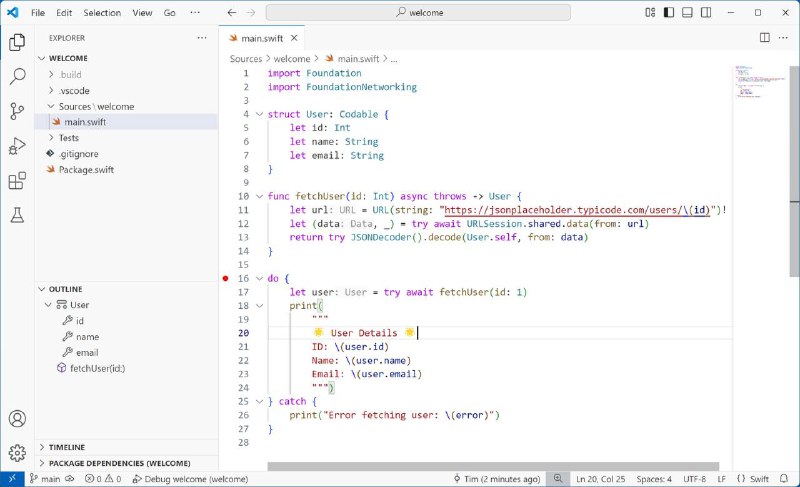Open Ln 20, Col 25 go-to-line
The image size is (800, 487).
(x=601, y=479)
